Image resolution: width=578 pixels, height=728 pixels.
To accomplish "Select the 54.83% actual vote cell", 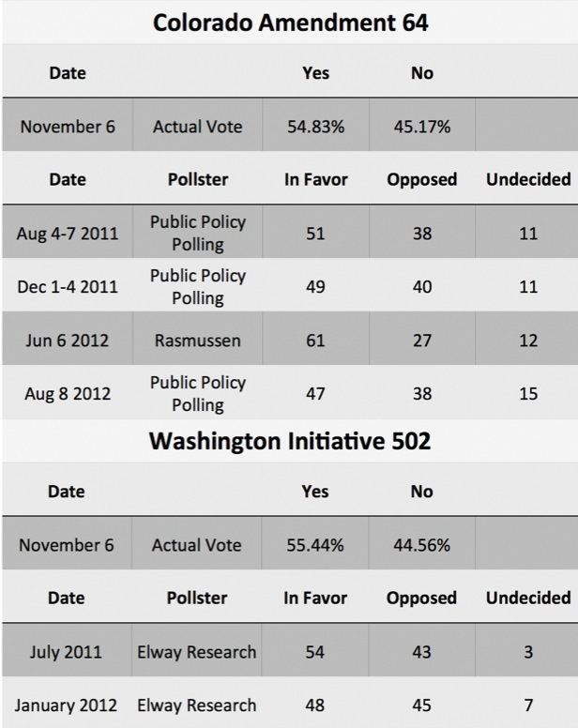I will 315,127.
